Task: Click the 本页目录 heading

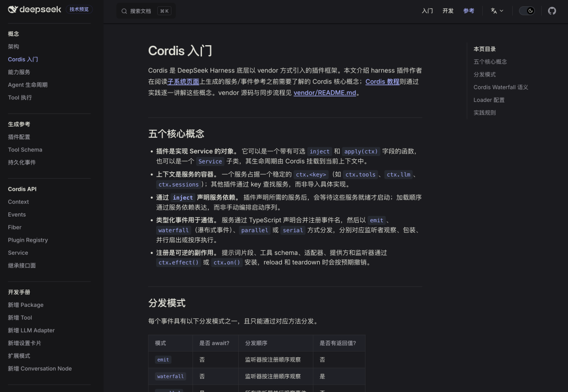Action: pos(484,49)
